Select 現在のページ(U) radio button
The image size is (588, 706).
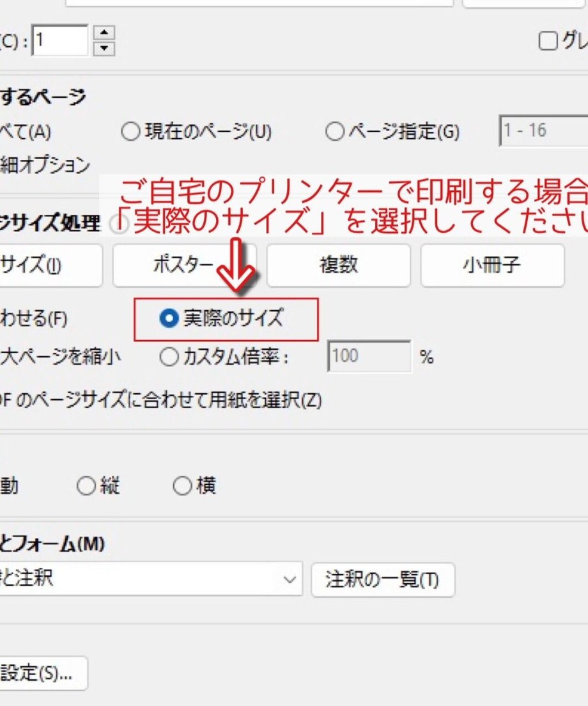coord(130,132)
